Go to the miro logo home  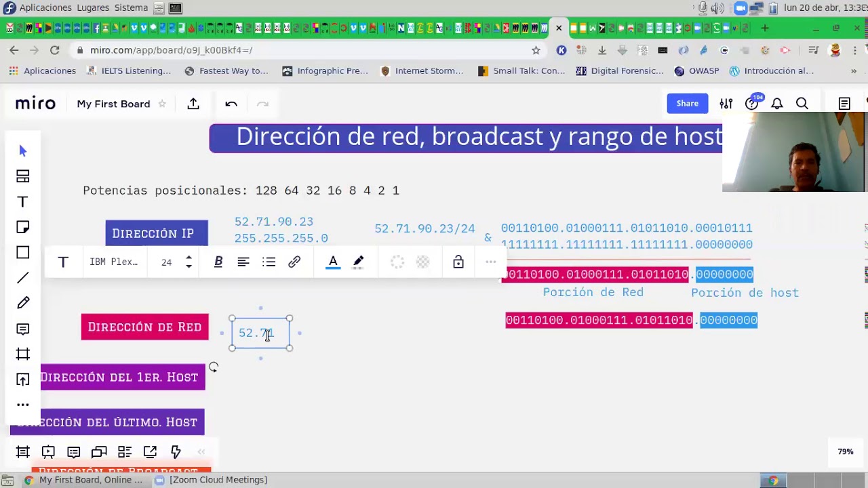pyautogui.click(x=35, y=104)
